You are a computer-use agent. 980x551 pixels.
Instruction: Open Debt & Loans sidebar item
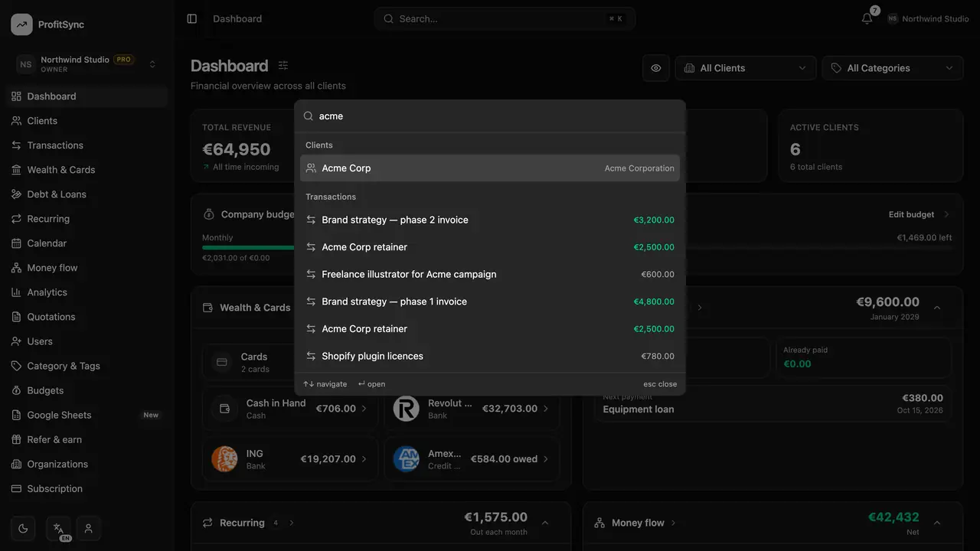click(87, 194)
